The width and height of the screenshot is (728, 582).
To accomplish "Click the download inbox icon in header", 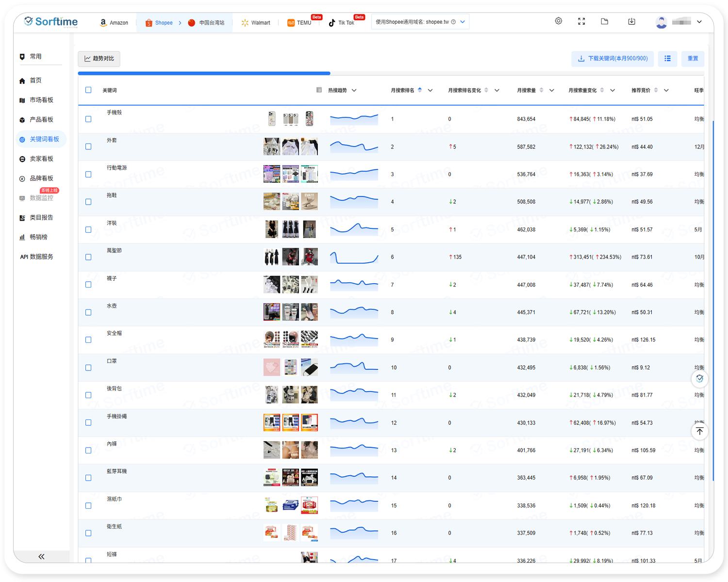I will pyautogui.click(x=631, y=21).
